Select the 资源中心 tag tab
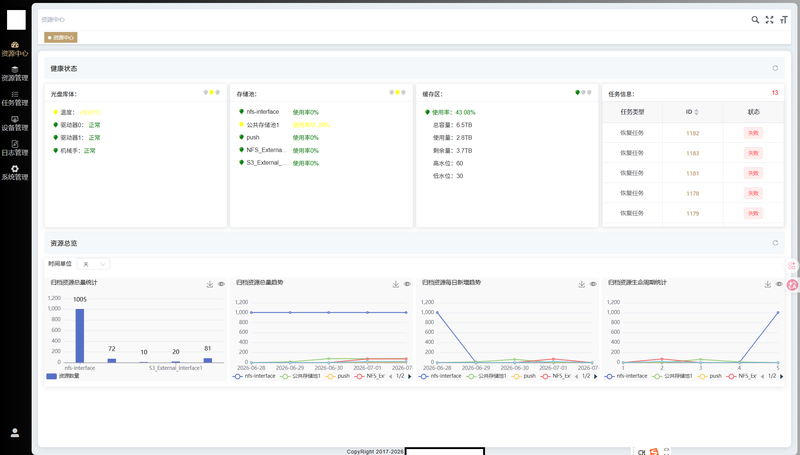This screenshot has height=455, width=800. (x=61, y=37)
